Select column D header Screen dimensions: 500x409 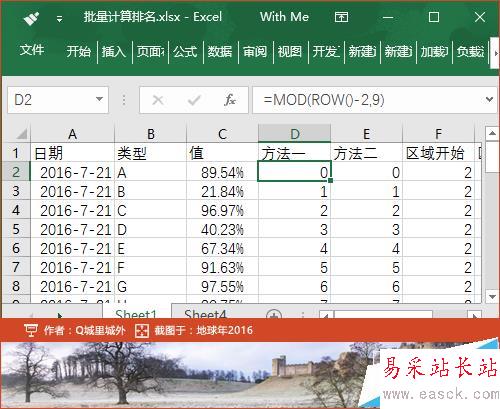coord(295,134)
